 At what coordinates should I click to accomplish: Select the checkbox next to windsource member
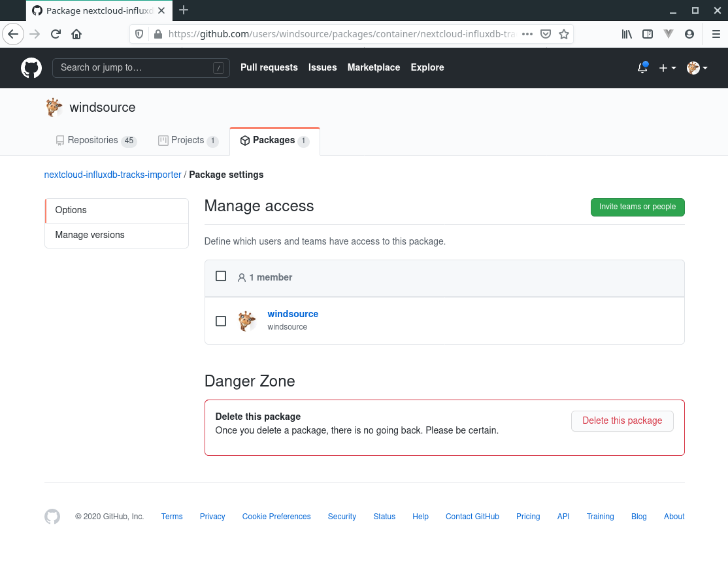(221, 321)
